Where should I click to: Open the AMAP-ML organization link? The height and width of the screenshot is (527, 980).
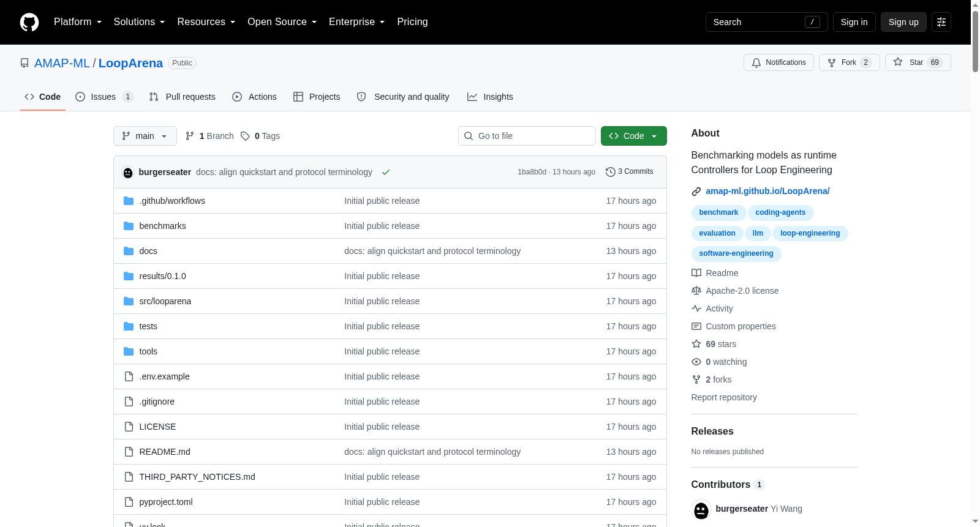[x=62, y=63]
